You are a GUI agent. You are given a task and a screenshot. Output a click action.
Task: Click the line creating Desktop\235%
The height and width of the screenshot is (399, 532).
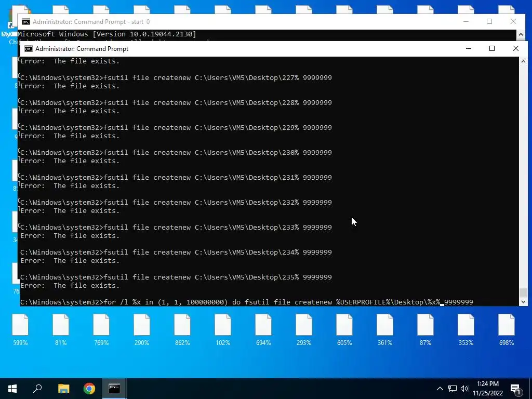click(x=176, y=277)
